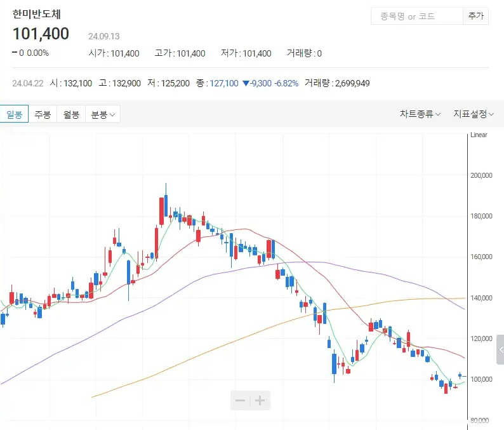Click the 160,000 price axis label
This screenshot has height=430, width=504.
[x=481, y=257]
